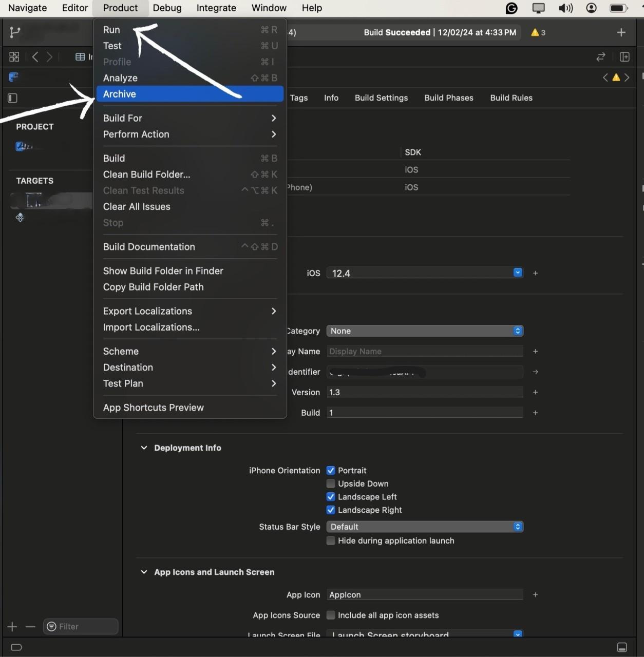The width and height of the screenshot is (644, 657).
Task: Click the related items grid icon
Action: [x=14, y=57]
